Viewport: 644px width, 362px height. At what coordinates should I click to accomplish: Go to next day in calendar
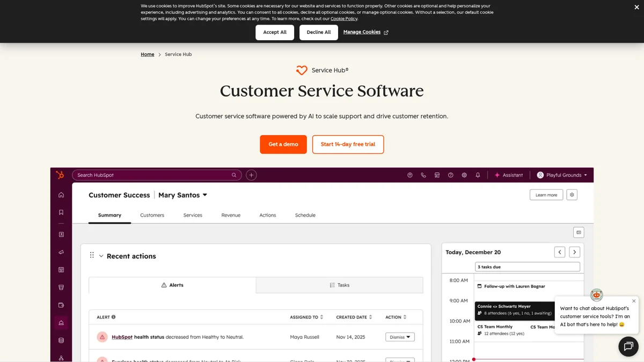click(x=575, y=252)
